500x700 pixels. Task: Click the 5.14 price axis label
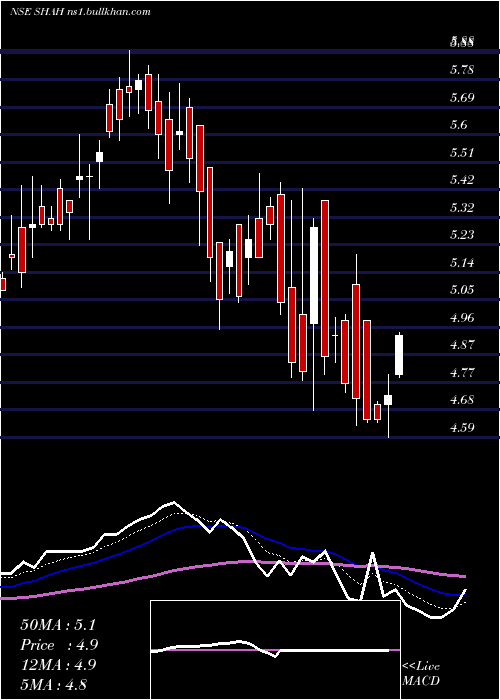[x=462, y=262]
